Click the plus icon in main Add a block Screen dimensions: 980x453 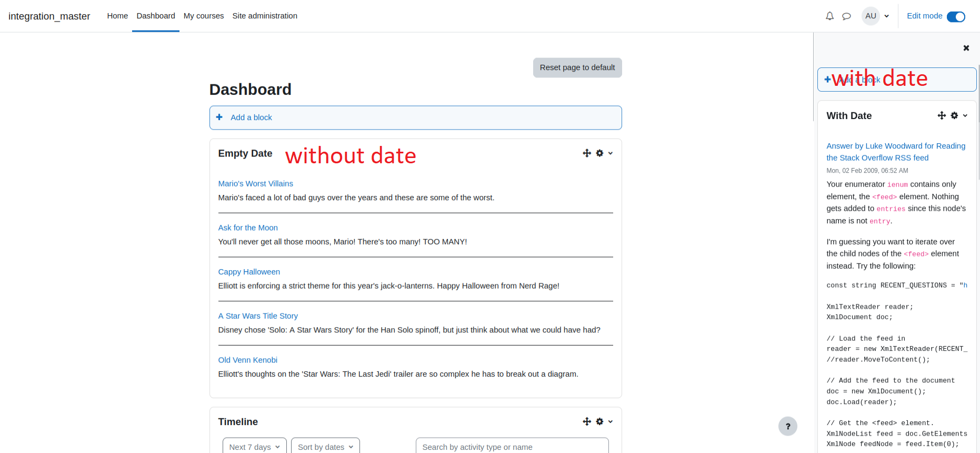click(x=219, y=117)
